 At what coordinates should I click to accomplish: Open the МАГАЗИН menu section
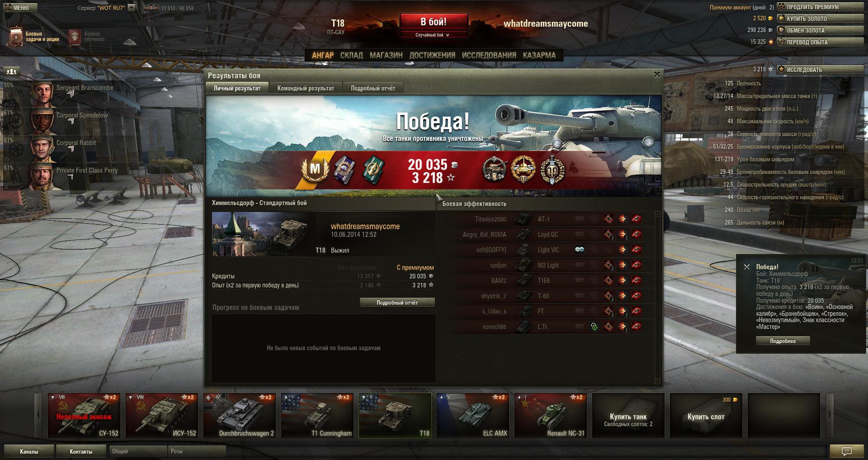coord(386,55)
